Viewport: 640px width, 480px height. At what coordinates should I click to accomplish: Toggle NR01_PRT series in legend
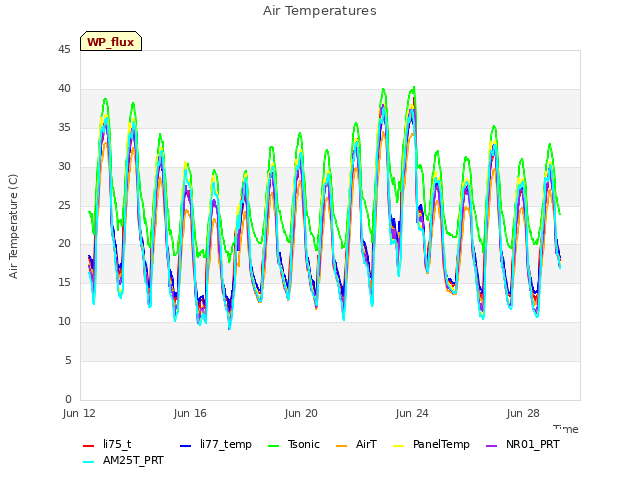[523, 444]
